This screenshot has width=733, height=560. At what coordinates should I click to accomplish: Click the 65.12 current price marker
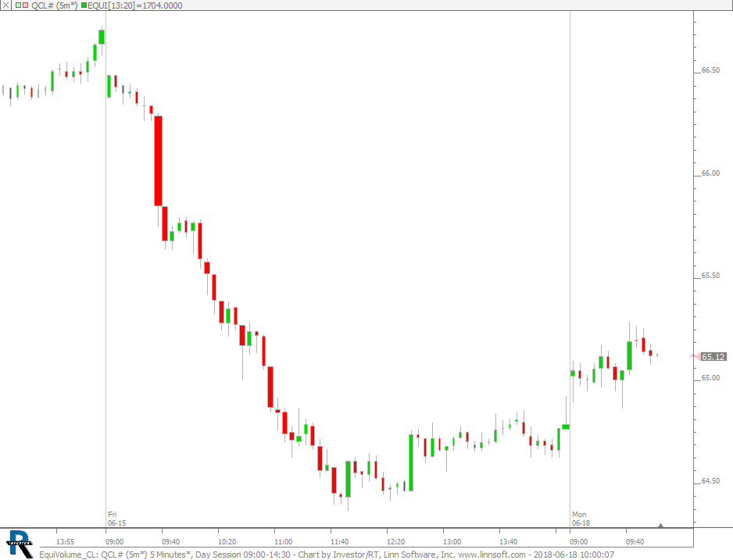(713, 357)
